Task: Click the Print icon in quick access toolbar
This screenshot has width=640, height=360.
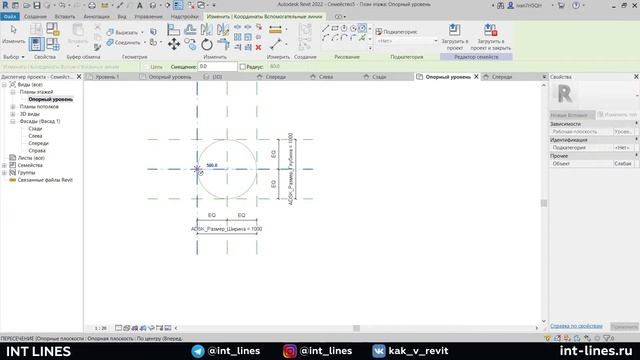Action: point(92,5)
